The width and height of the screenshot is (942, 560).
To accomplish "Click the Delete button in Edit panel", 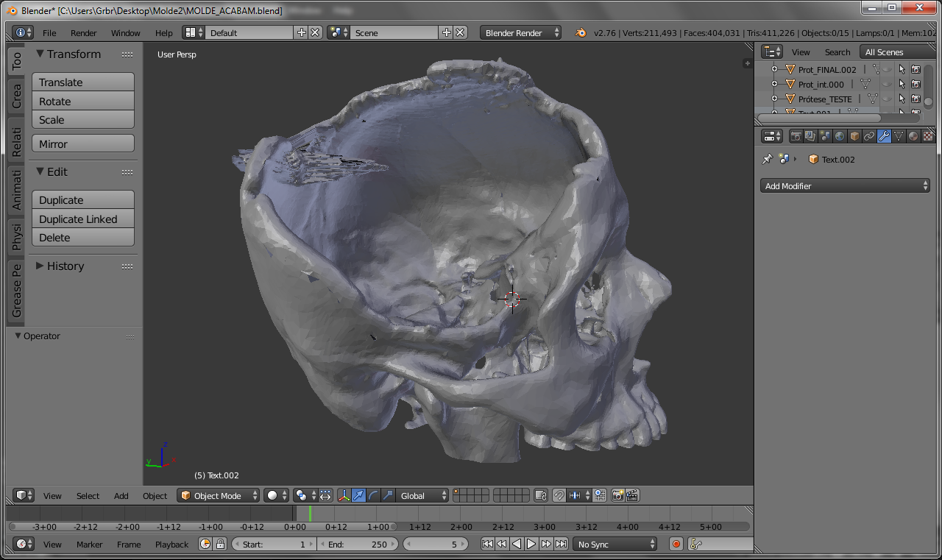I will click(x=83, y=237).
